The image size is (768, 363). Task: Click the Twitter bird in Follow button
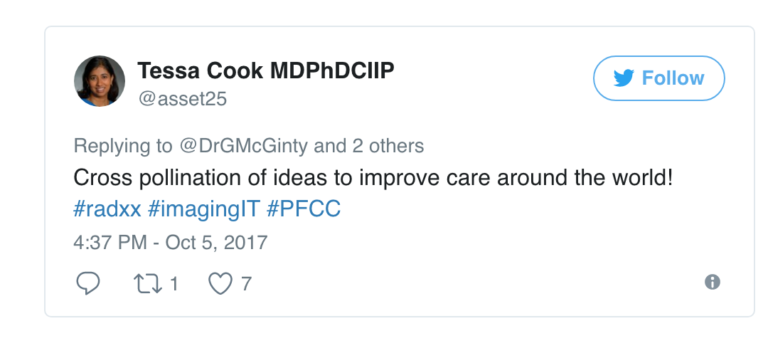click(x=624, y=78)
